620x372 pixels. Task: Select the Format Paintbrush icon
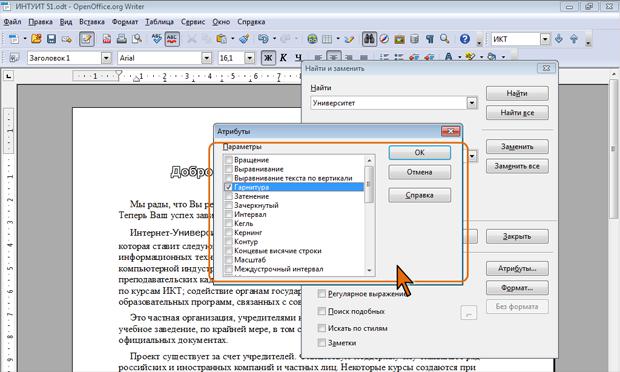coord(245,39)
